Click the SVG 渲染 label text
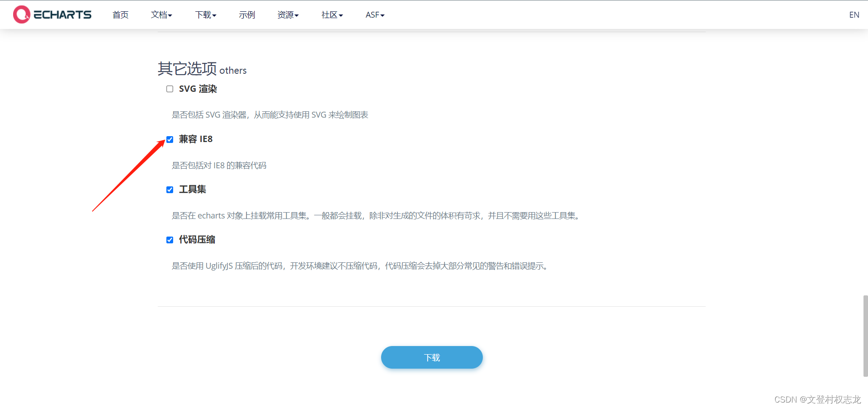 tap(198, 89)
